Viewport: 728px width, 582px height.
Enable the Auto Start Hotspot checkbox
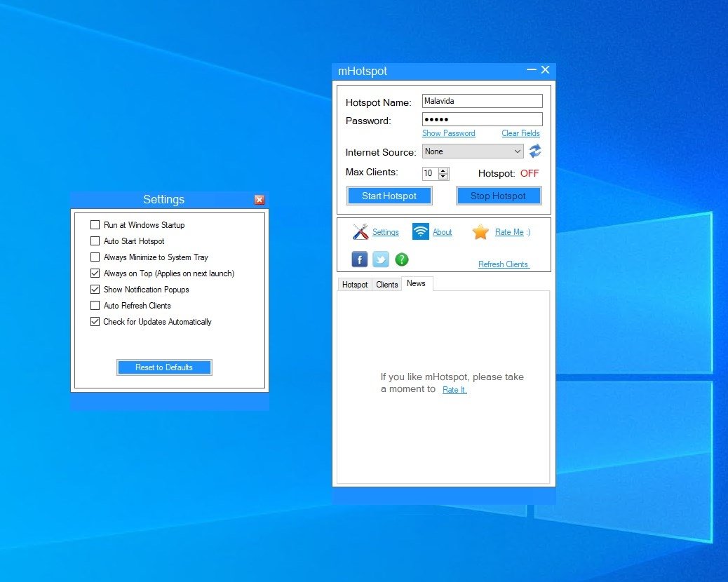click(95, 241)
